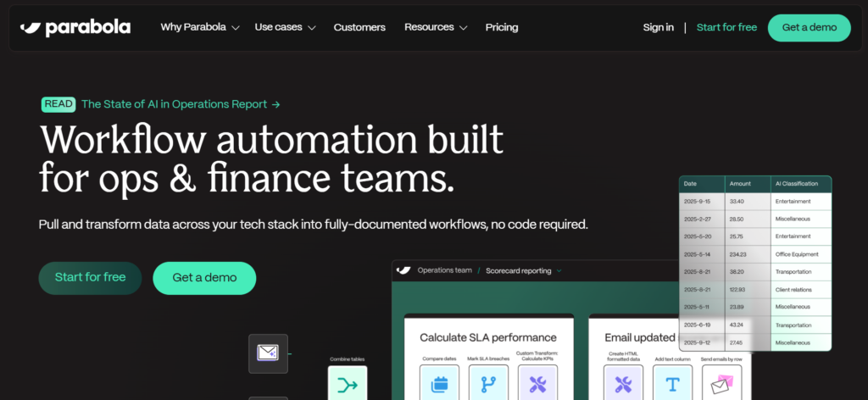
Task: Select the 122.93 amount cell
Action: click(748, 289)
